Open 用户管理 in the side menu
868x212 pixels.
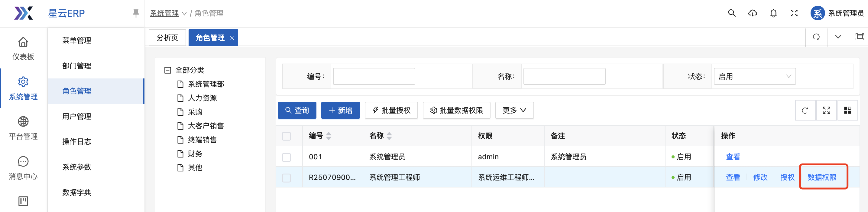(x=76, y=117)
